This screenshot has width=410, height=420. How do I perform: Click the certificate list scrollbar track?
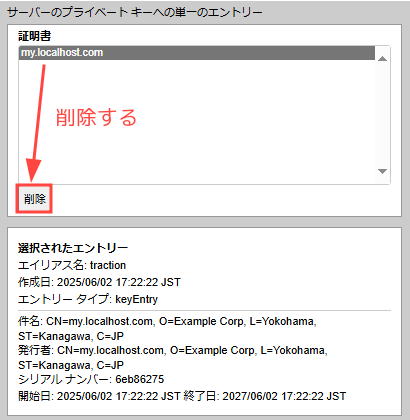tap(382, 115)
